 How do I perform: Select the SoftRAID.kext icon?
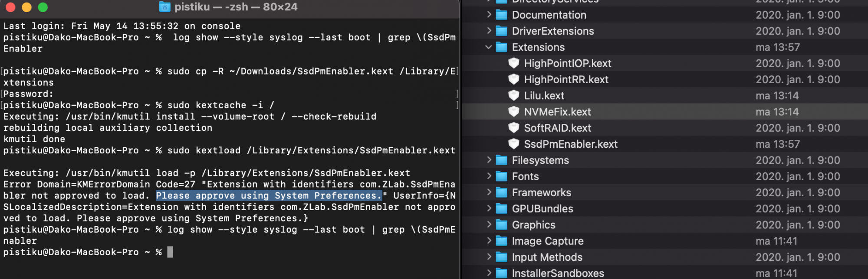(x=514, y=128)
